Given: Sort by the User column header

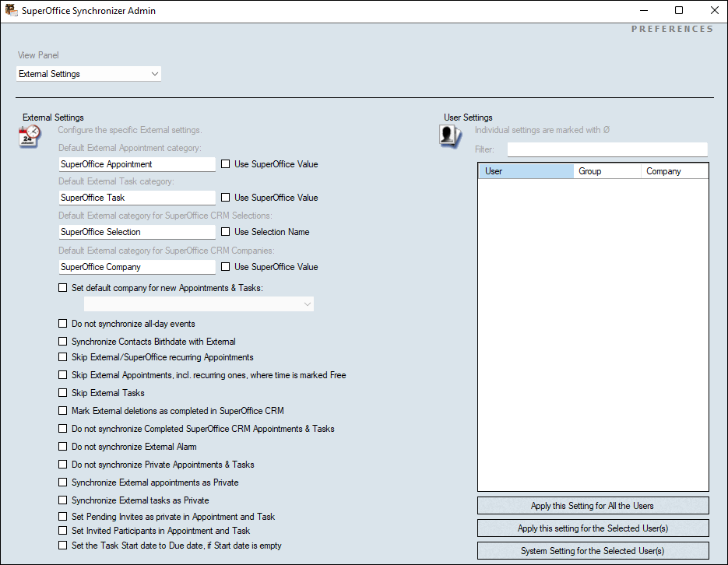Looking at the screenshot, I should coord(526,171).
